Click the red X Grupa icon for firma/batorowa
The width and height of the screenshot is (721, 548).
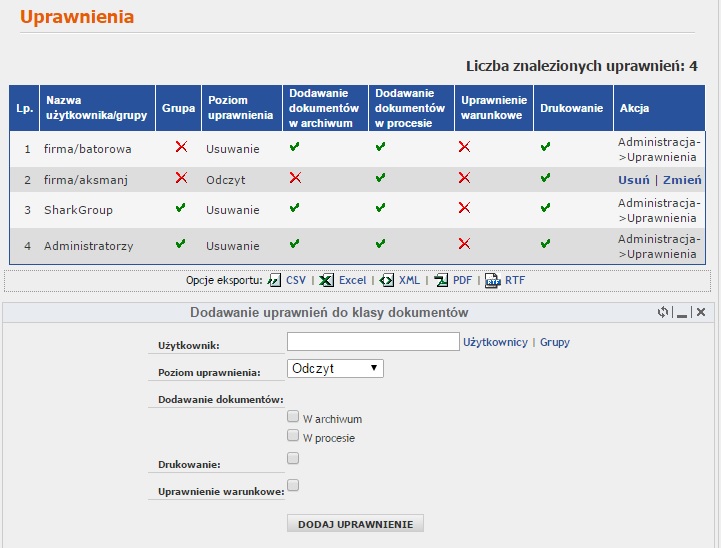[181, 147]
